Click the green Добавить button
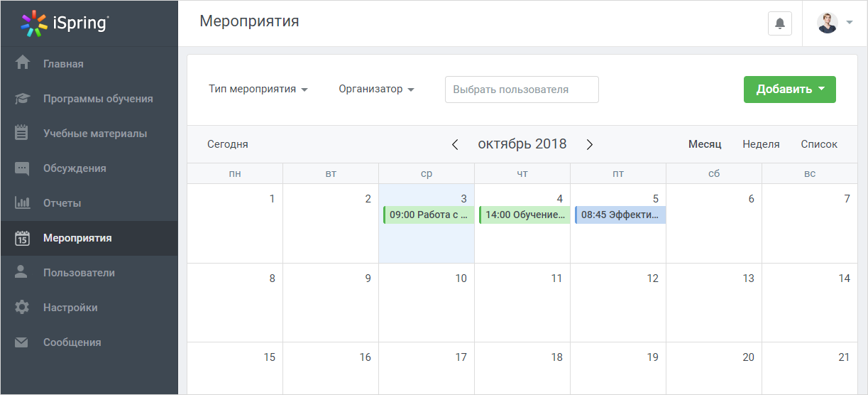The height and width of the screenshot is (395, 868). pos(790,90)
